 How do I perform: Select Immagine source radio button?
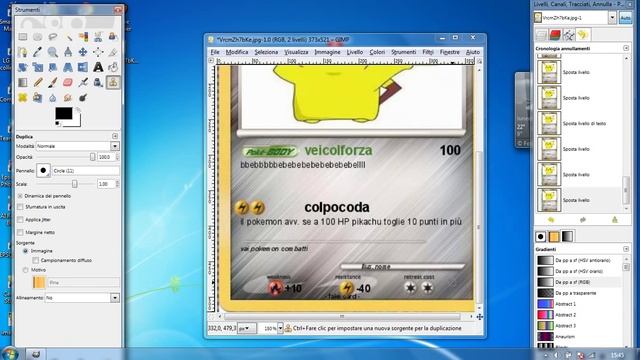pyautogui.click(x=25, y=251)
